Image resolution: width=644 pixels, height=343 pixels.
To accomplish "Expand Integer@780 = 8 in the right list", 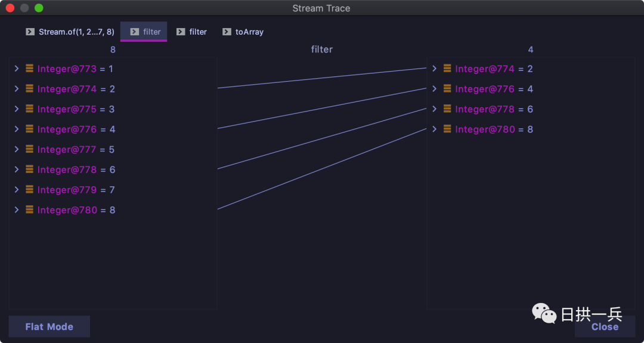I will point(434,129).
